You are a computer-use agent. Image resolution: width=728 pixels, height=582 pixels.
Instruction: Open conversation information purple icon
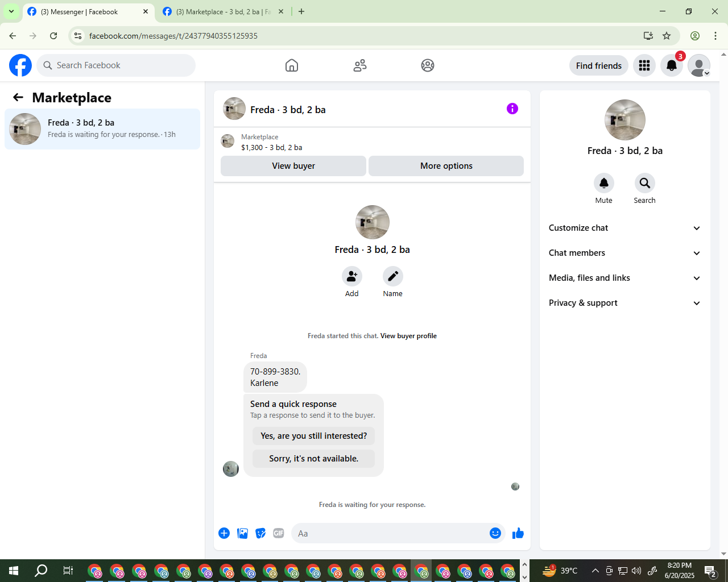click(x=512, y=109)
